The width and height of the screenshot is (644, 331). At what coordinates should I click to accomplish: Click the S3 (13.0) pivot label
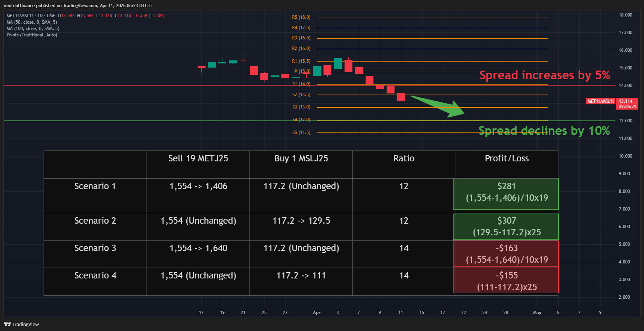(301, 107)
